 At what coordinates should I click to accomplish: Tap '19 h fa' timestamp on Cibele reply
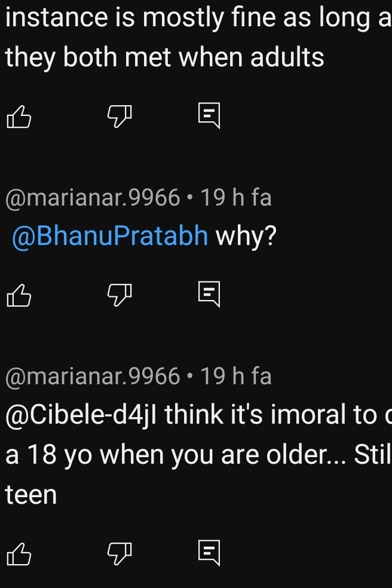(235, 376)
